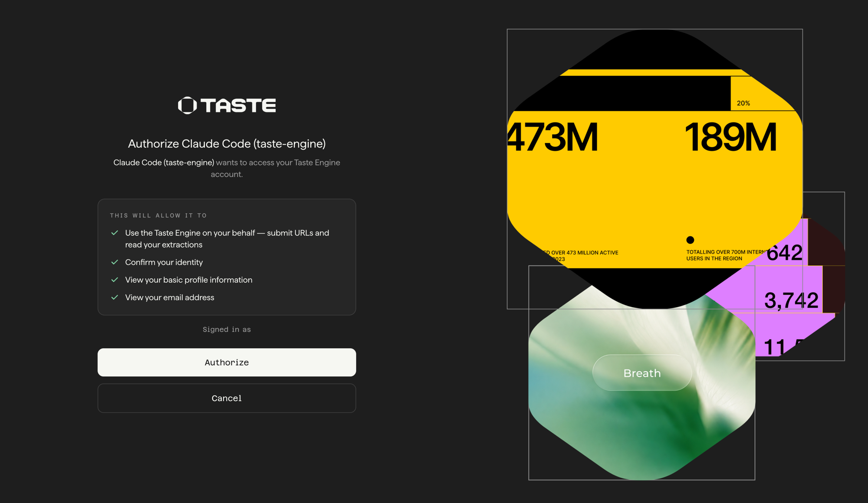Click the checkmark beside 'Confirm your identity'
This screenshot has height=503, width=868.
115,262
